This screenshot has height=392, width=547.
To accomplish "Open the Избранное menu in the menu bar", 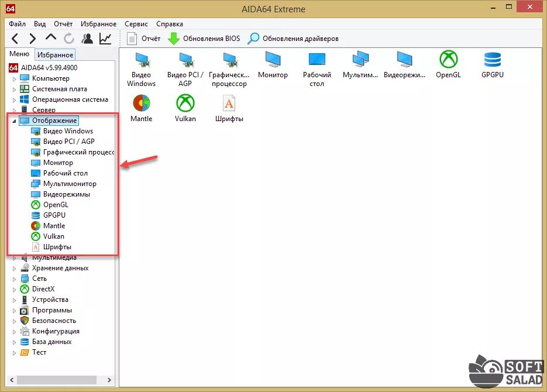I will pyautogui.click(x=99, y=24).
